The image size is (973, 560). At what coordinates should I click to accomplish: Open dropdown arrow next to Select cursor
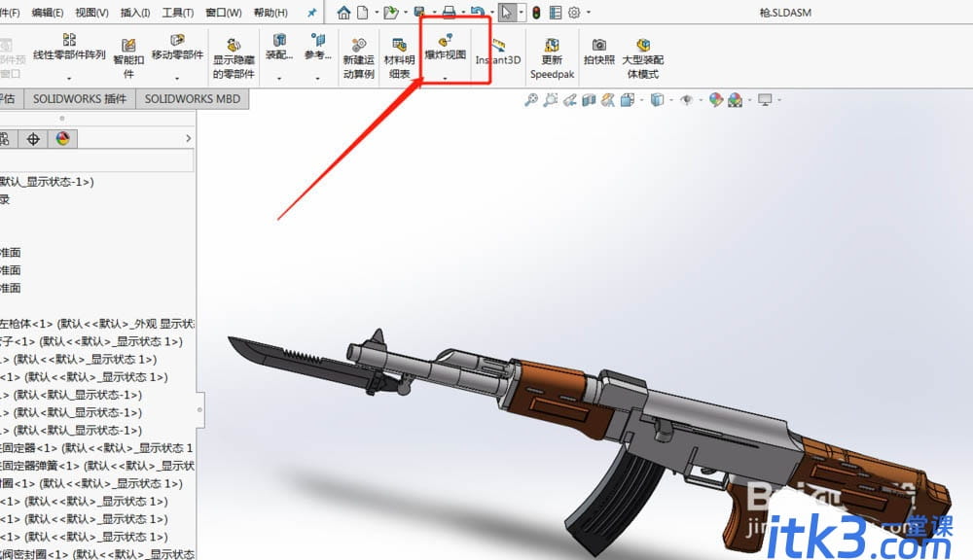pyautogui.click(x=522, y=13)
